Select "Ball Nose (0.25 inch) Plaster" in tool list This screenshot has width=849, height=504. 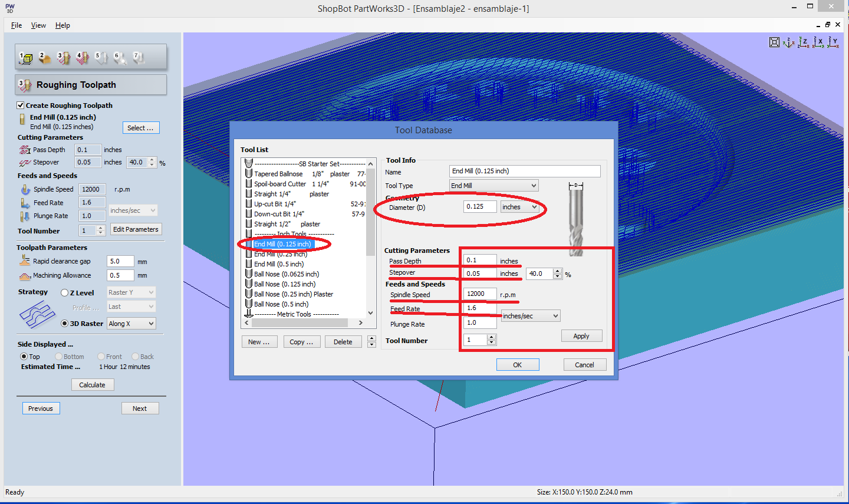click(x=294, y=294)
